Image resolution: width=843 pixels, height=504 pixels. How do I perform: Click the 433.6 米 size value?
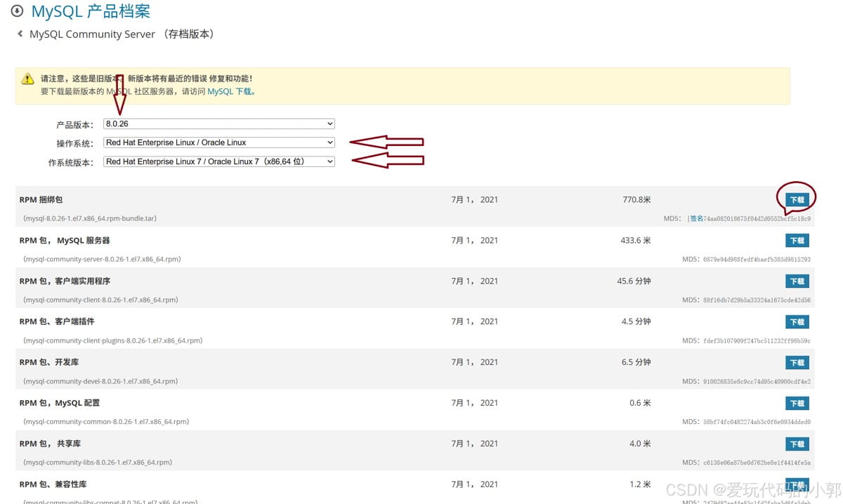point(636,241)
